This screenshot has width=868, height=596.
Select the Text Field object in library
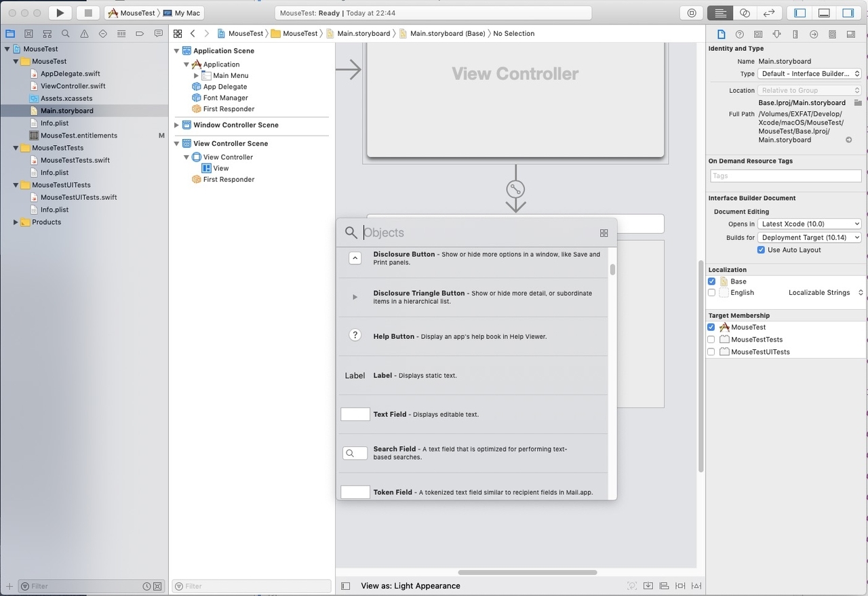pos(473,414)
